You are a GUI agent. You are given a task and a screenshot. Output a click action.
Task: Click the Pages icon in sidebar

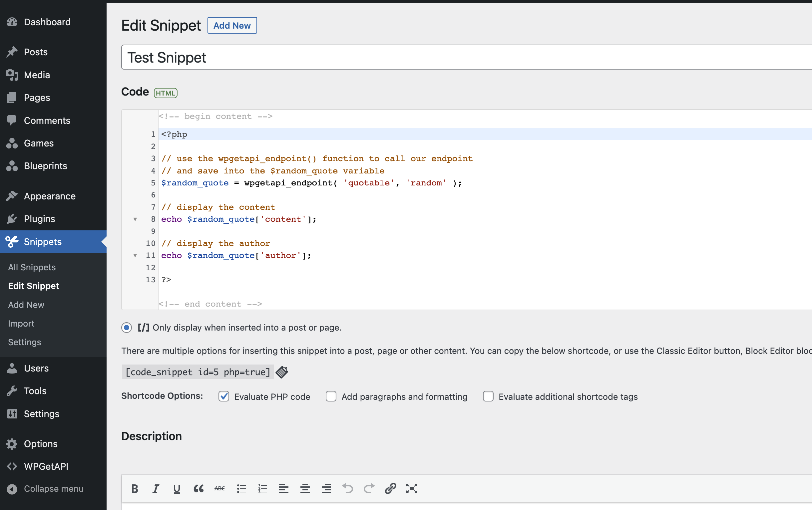pyautogui.click(x=12, y=98)
